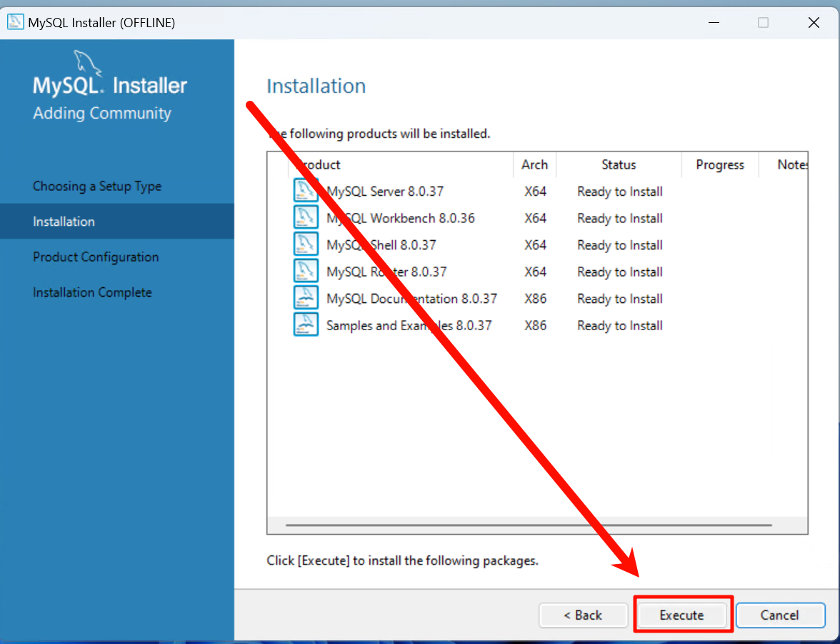Viewport: 840px width, 644px height.
Task: Click the 'Click [Execute] to install' hint text
Action: click(402, 560)
